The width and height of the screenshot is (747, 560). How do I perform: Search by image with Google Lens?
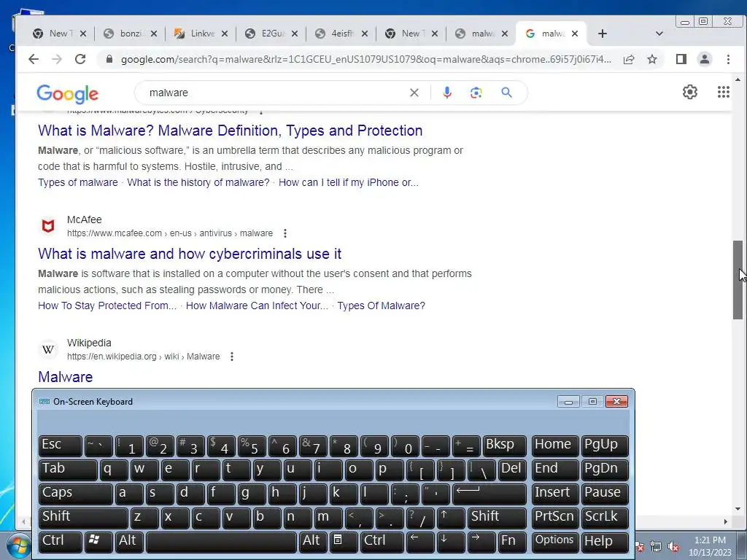pos(476,93)
